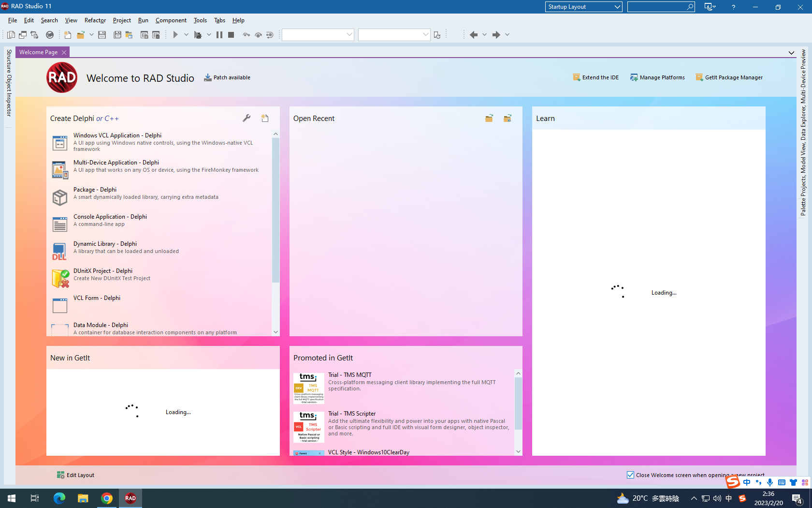Click the Chrome icon in the taskbar

tap(107, 498)
